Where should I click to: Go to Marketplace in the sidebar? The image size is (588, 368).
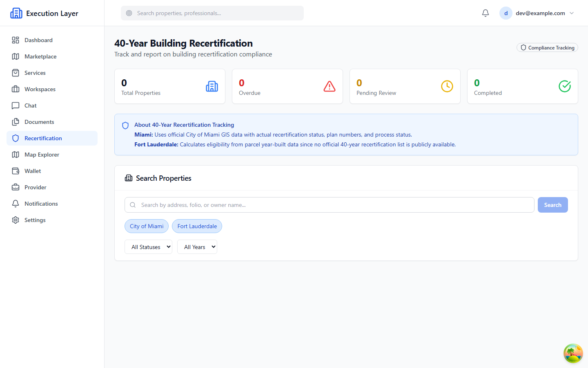tap(52, 56)
